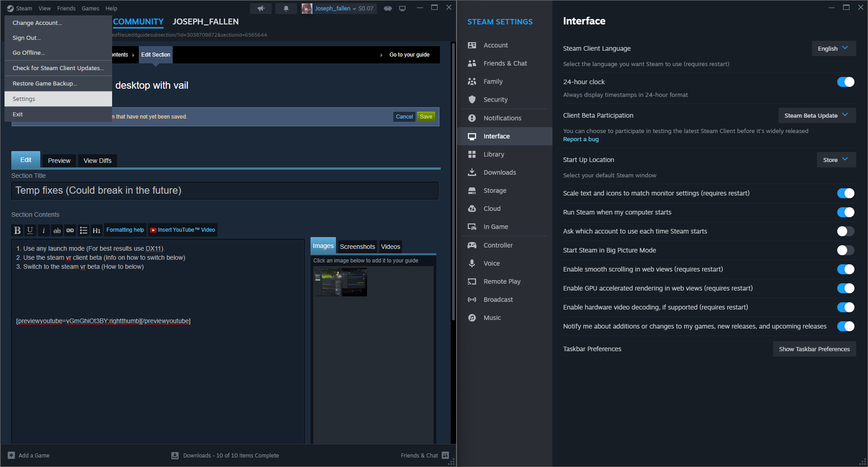This screenshot has width=868, height=467.
Task: Select the guide image thumbnail
Action: coord(340,282)
